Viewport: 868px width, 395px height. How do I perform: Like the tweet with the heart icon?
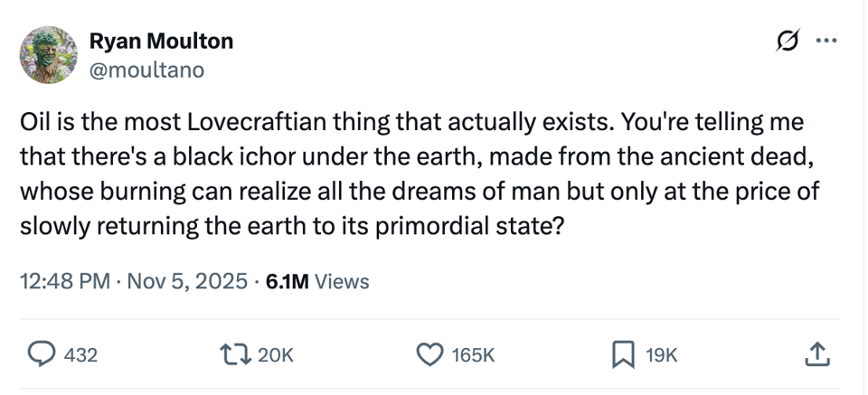(x=429, y=355)
